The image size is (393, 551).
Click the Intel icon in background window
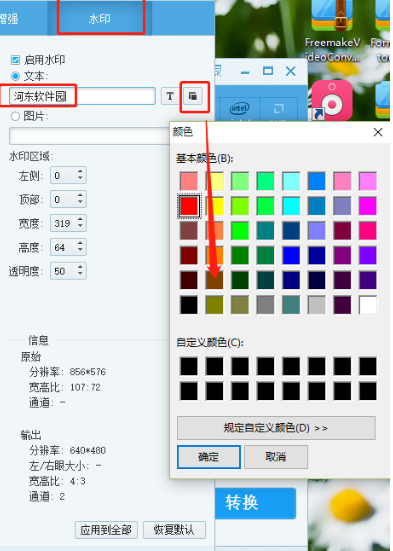[240, 109]
